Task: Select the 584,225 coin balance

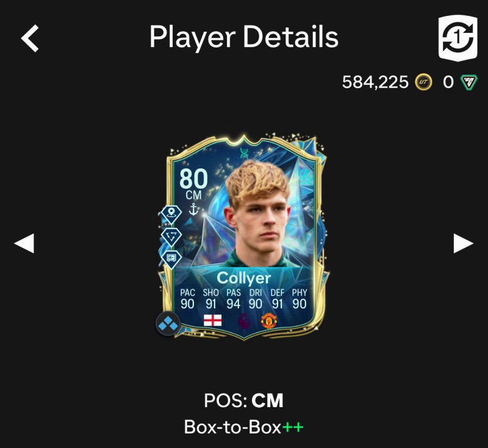Action: 375,82
